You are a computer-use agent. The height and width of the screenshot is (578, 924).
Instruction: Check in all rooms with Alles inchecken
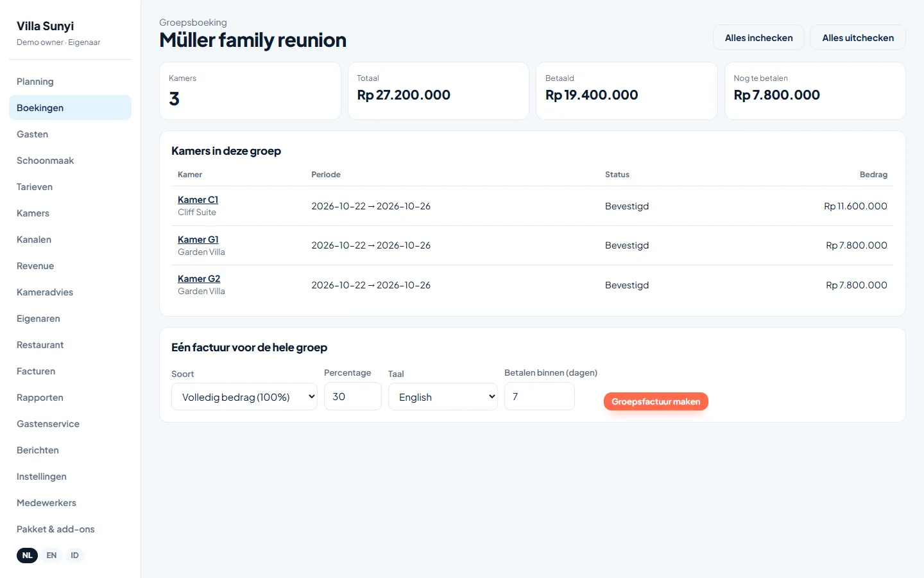[758, 38]
